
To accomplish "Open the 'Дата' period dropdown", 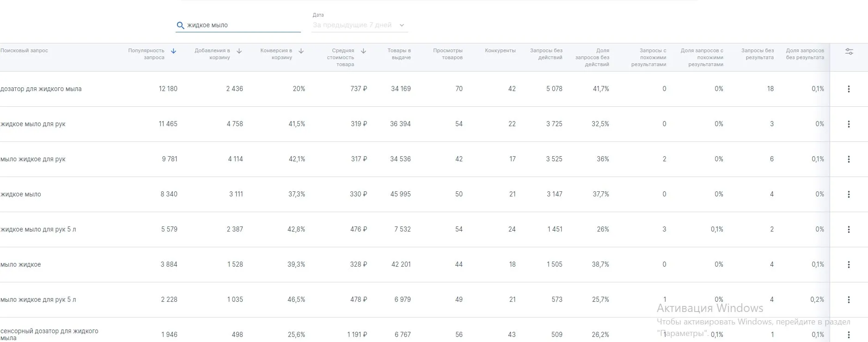I will click(x=359, y=25).
